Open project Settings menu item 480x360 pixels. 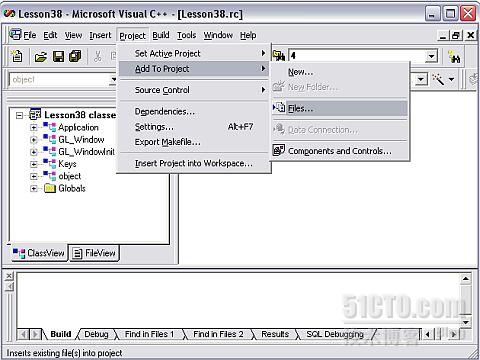(x=194, y=127)
